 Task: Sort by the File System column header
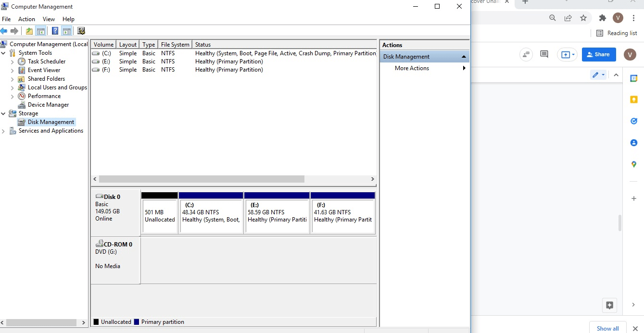175,45
